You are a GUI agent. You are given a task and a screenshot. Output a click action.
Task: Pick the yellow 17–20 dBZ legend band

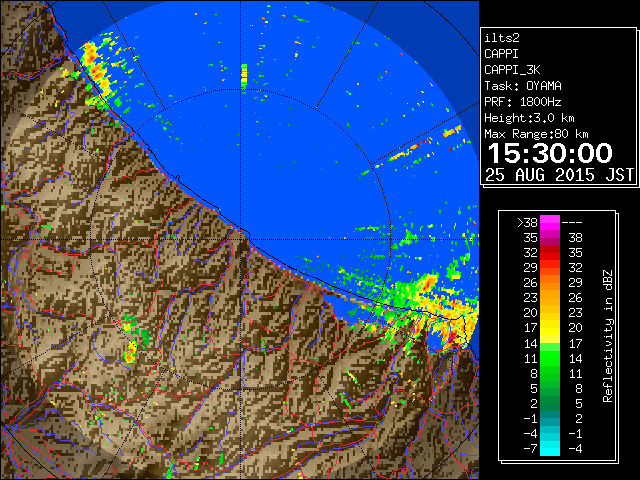549,328
